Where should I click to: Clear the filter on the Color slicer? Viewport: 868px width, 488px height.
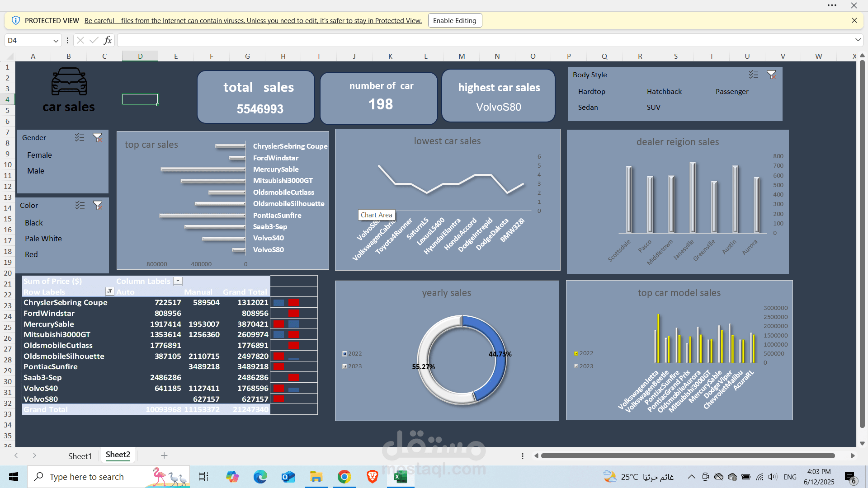(x=98, y=205)
